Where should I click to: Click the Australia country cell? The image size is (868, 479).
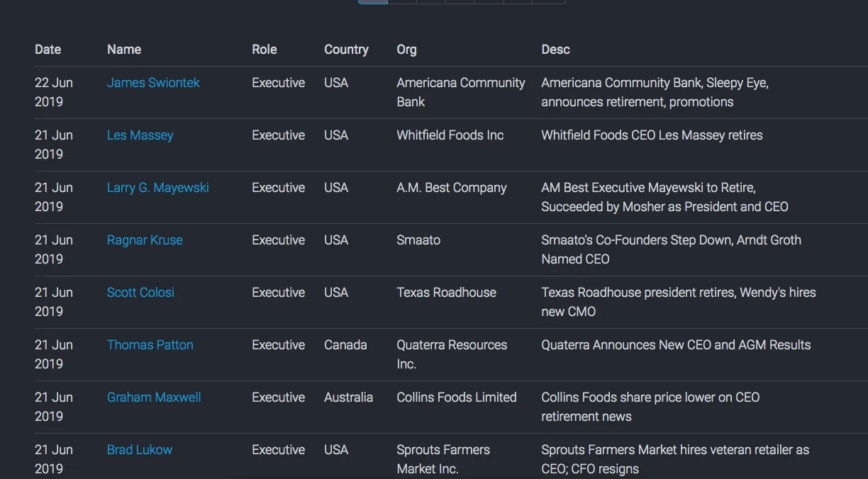click(348, 398)
